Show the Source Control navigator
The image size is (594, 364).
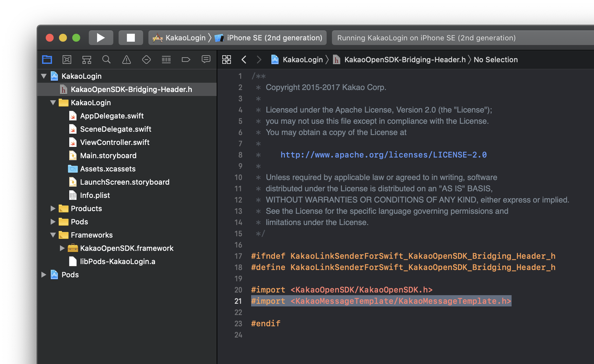tap(67, 60)
